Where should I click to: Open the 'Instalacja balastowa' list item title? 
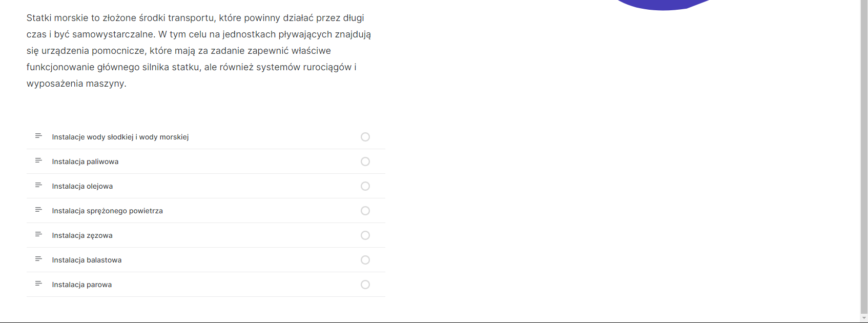click(87, 260)
